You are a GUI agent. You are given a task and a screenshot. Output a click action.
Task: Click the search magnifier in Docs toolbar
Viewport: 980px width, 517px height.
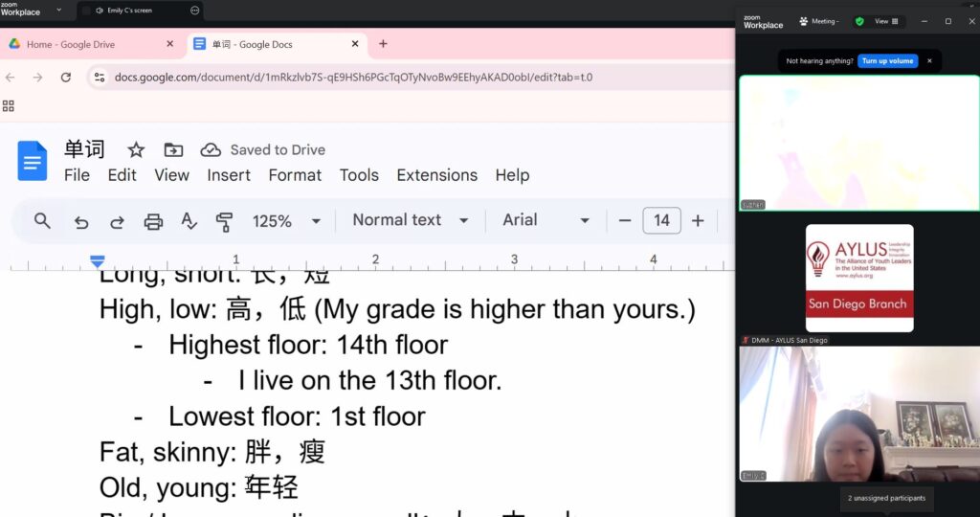(42, 221)
